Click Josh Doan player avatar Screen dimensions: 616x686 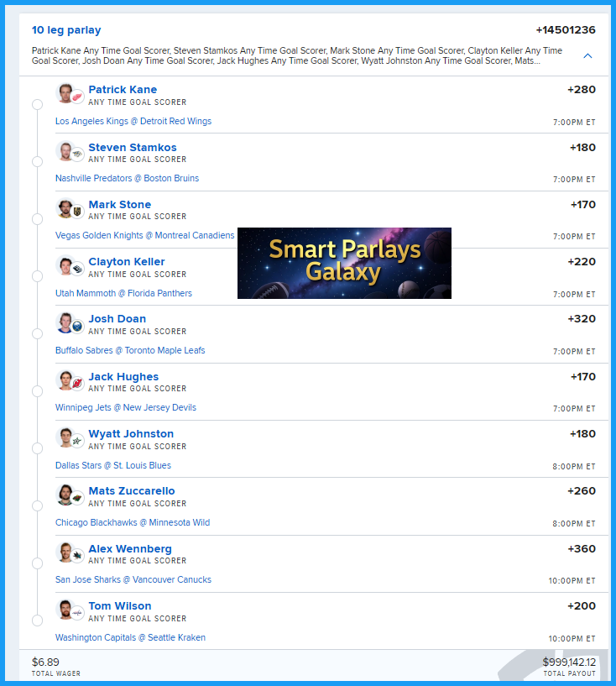(65, 322)
